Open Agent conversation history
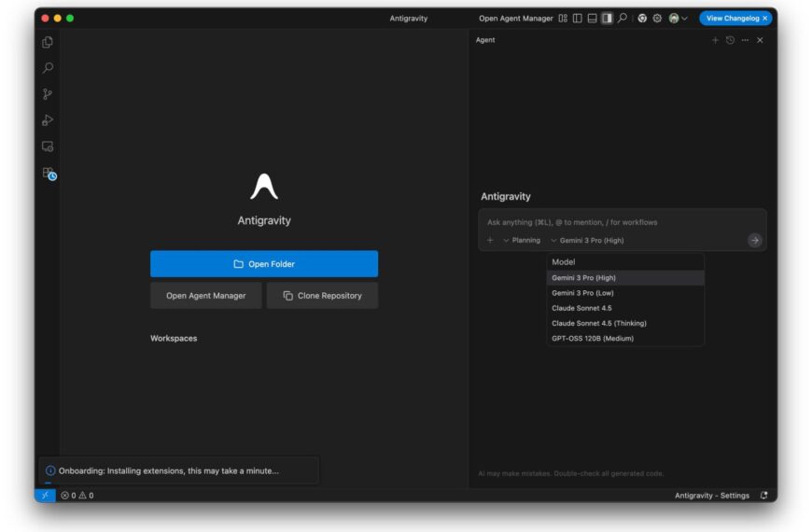The image size is (812, 532). pyautogui.click(x=730, y=40)
